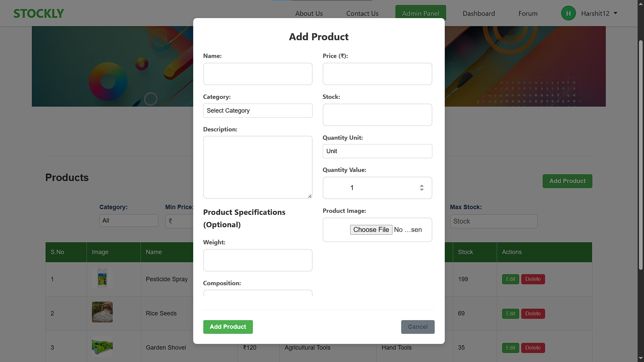The height and width of the screenshot is (362, 644).
Task: Cancel the Add Product dialog
Action: [x=418, y=327]
